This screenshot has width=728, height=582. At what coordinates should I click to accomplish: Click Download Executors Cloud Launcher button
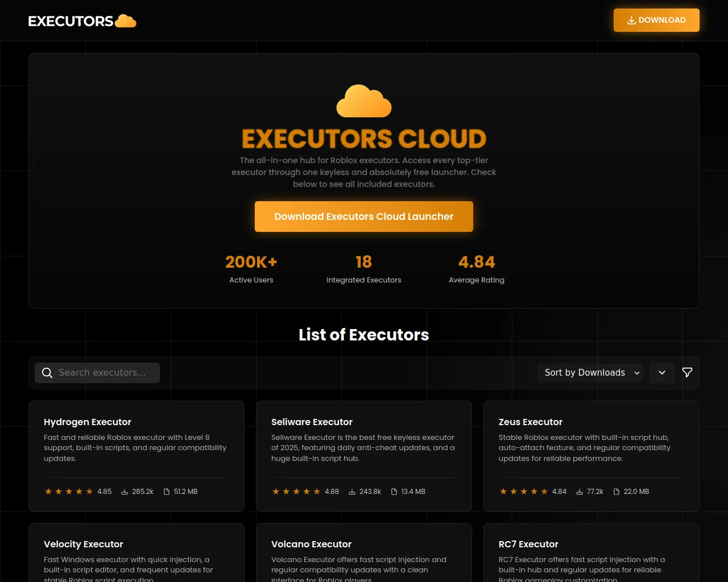[364, 217]
